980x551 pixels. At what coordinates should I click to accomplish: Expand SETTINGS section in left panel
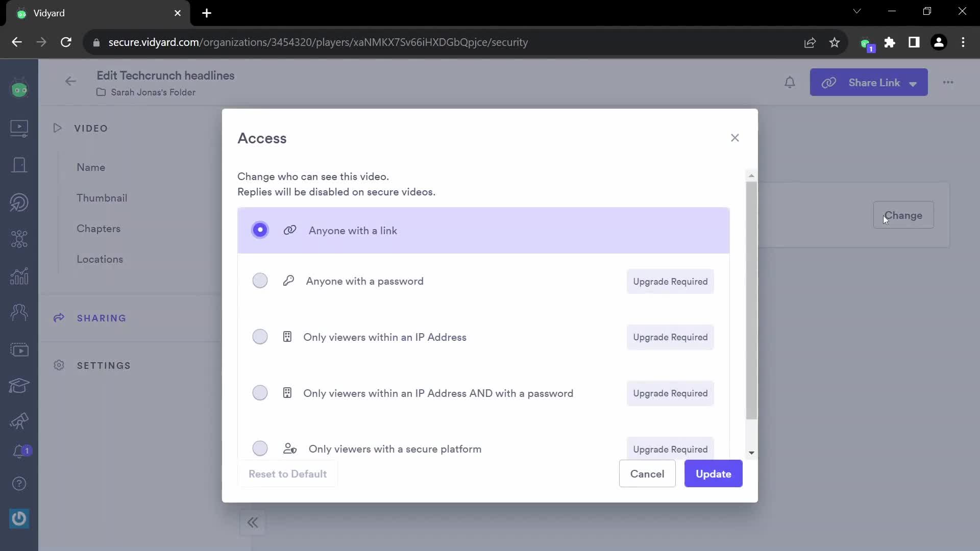[104, 365]
